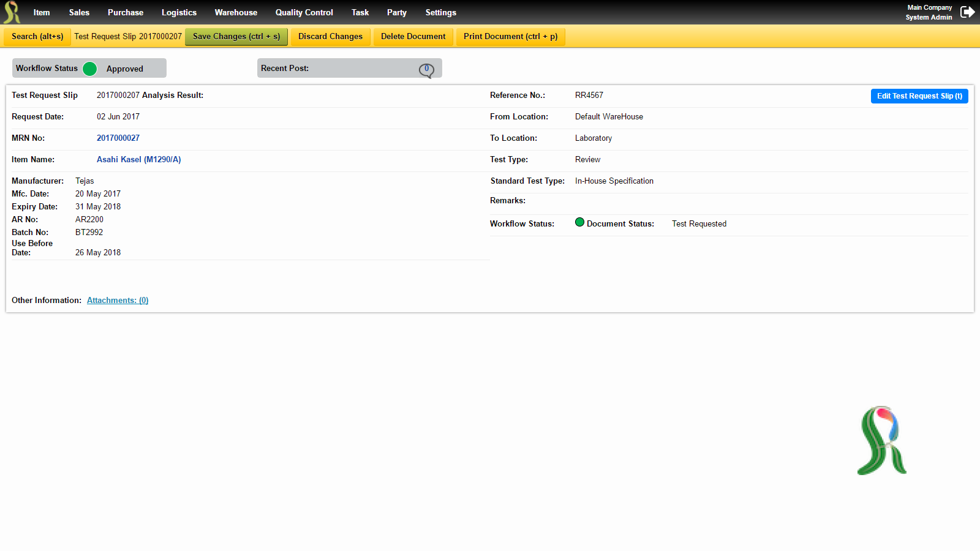Open the Recent Post comment bubble icon

click(426, 70)
